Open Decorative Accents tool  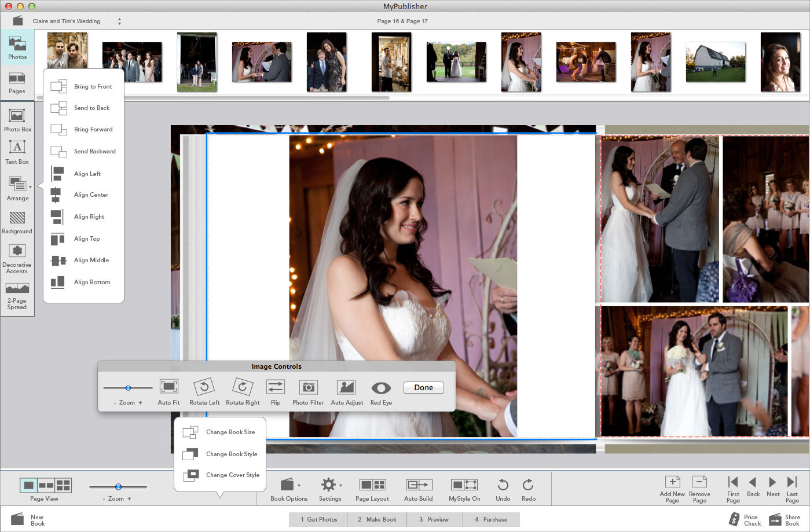17,259
